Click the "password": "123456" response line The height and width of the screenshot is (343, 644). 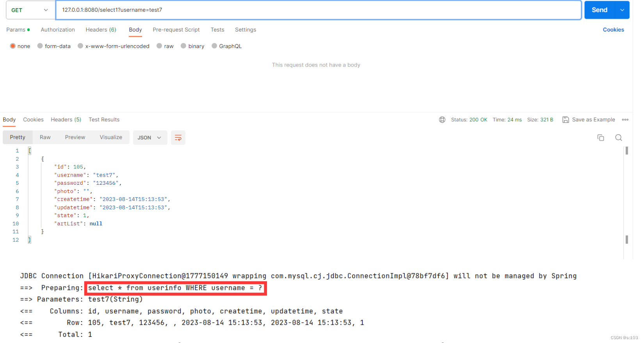coord(88,183)
